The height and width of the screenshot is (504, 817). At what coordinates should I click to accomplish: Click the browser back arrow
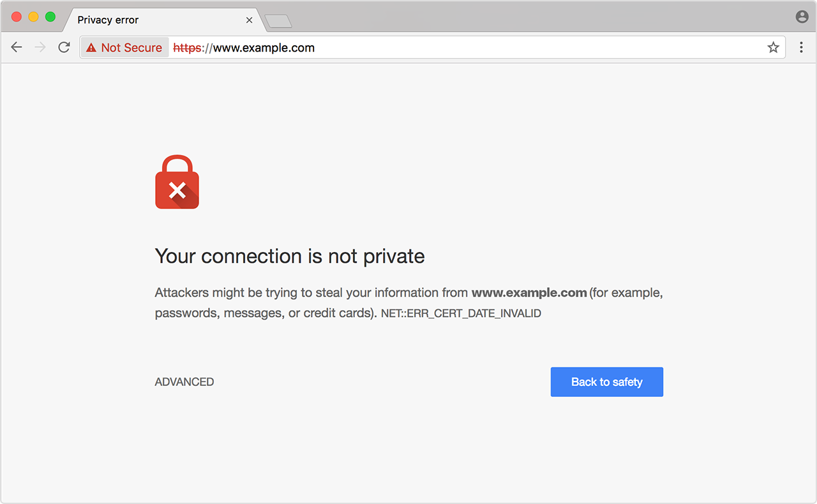(x=17, y=47)
